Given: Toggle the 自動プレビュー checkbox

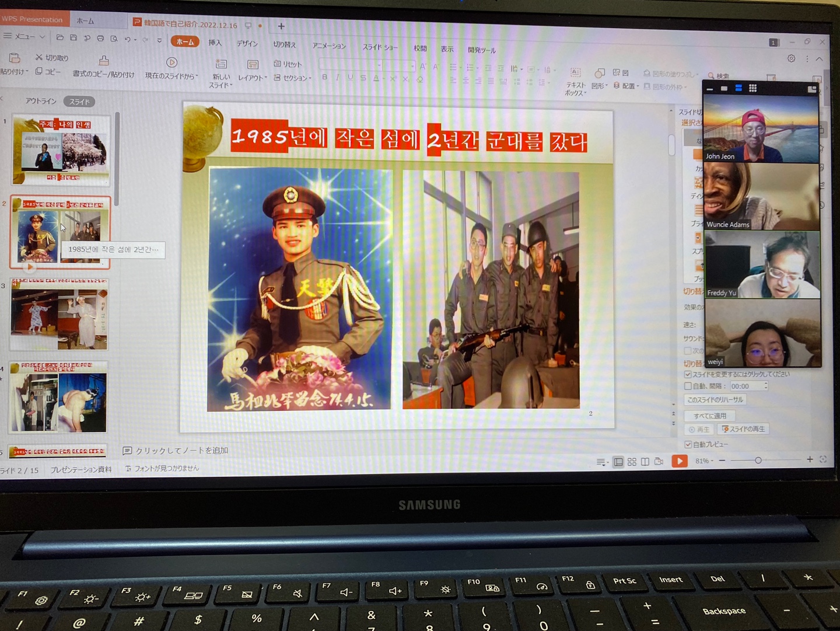Looking at the screenshot, I should click(688, 444).
